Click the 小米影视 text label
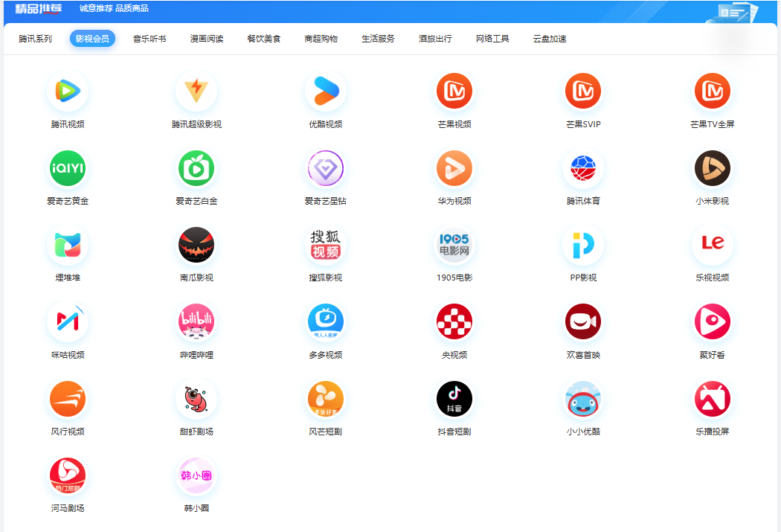Screen dimensions: 781x532 click(713, 201)
